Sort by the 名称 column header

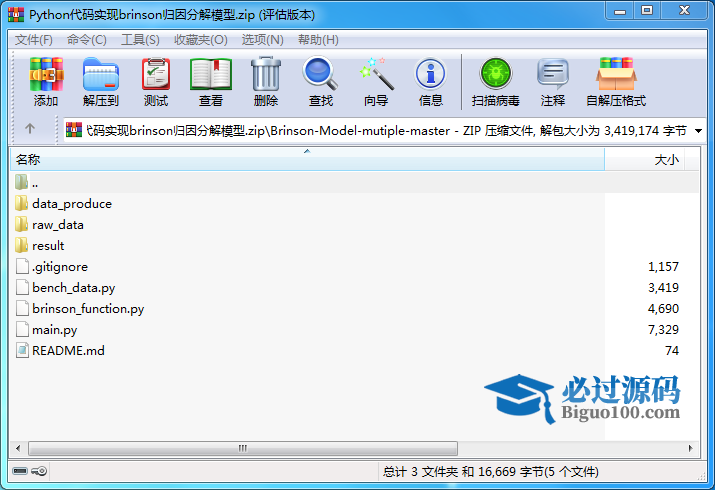[x=307, y=160]
